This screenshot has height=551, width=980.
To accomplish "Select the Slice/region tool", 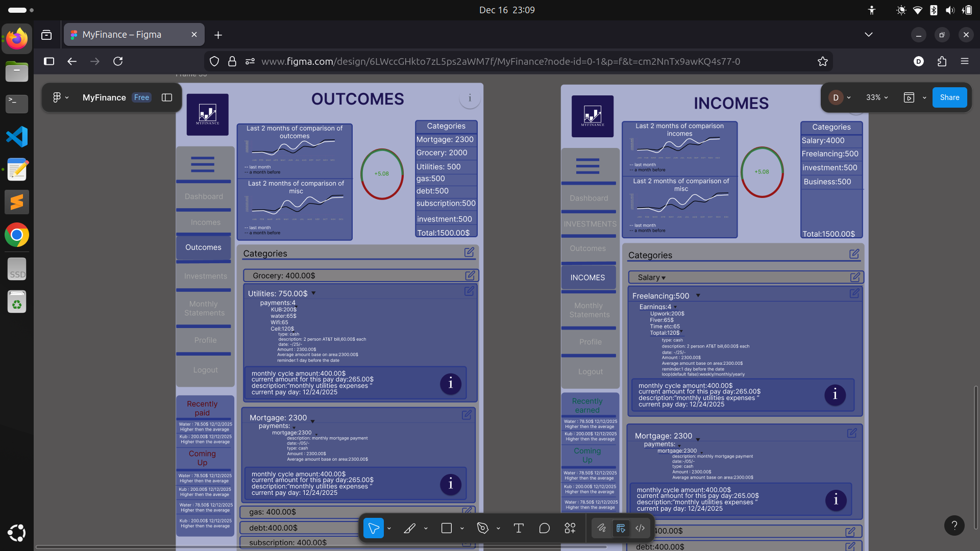I will 409,529.
